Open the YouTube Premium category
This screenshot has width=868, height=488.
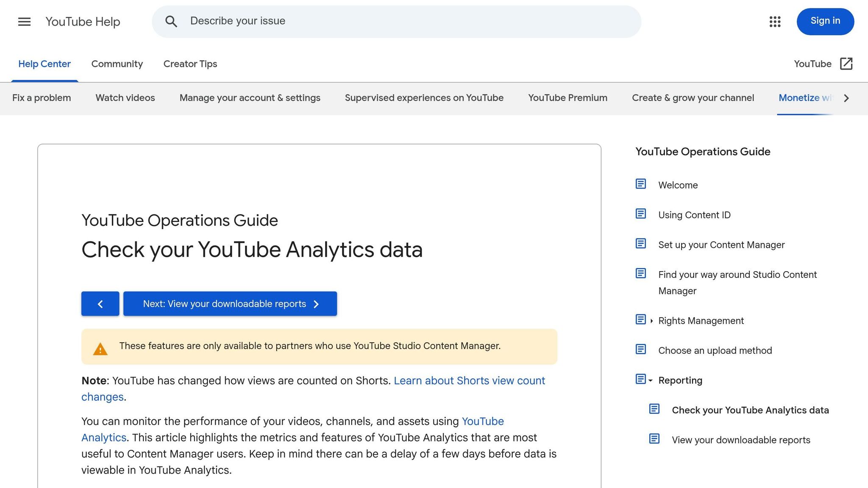[x=568, y=98]
